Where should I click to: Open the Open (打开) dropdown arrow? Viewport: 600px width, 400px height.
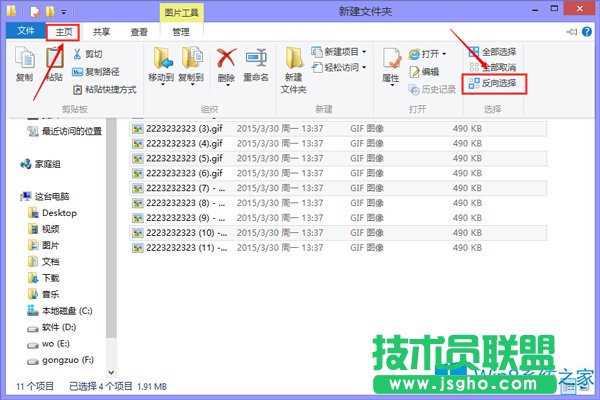coord(444,54)
